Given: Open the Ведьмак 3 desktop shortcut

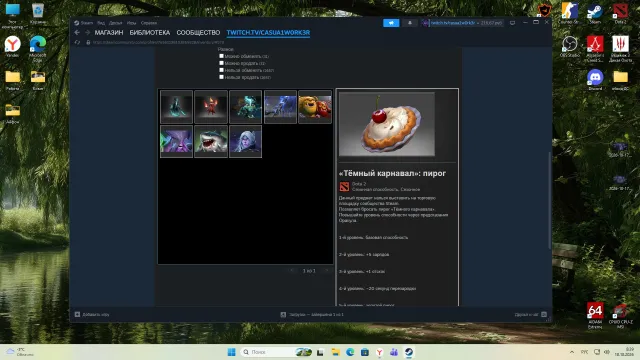Looking at the screenshot, I should (620, 48).
